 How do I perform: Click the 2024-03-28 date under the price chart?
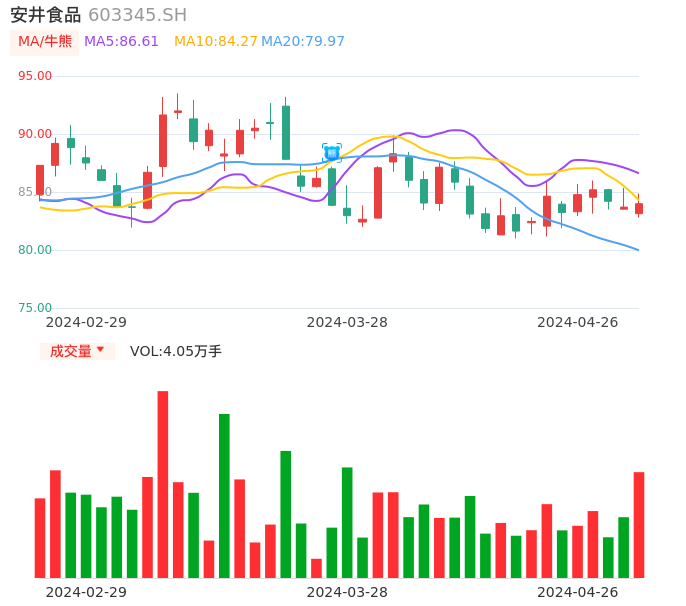[x=347, y=322]
